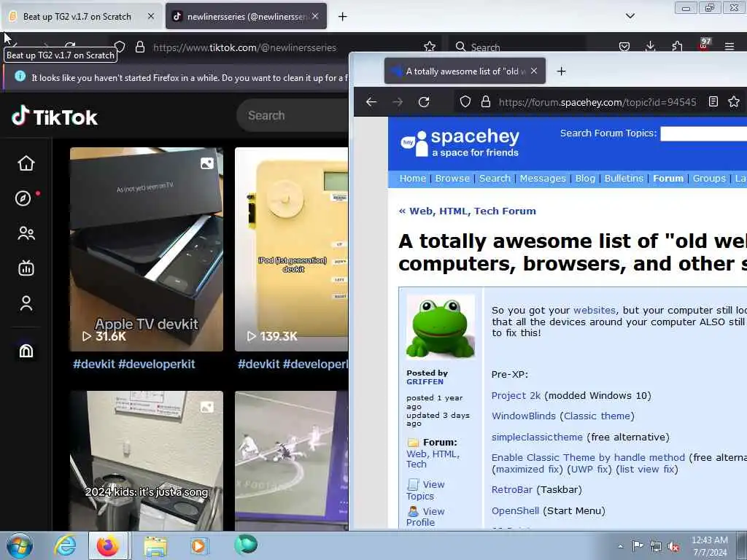Open TikTok Explore compass icon
747x560 pixels.
pos(23,198)
